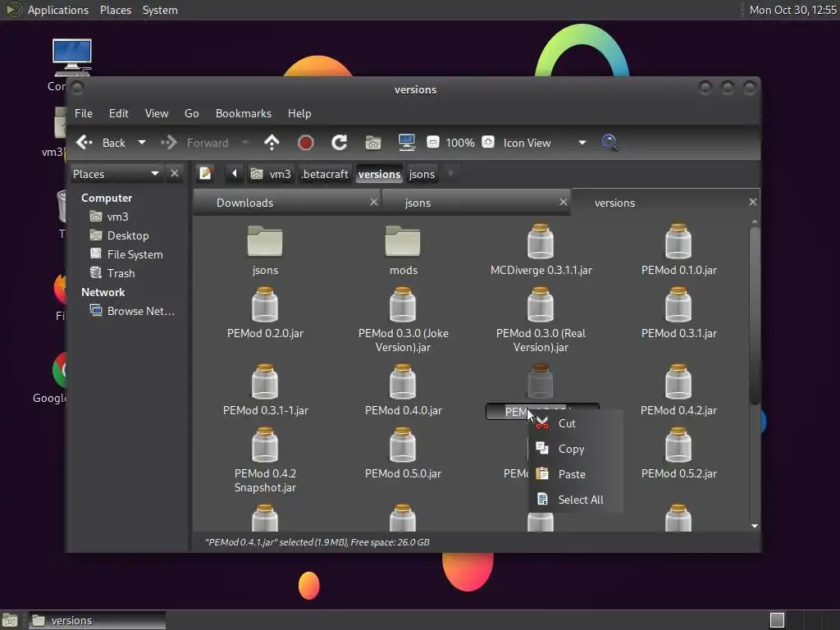
Task: Open the Places panel menu
Action: tap(116, 10)
